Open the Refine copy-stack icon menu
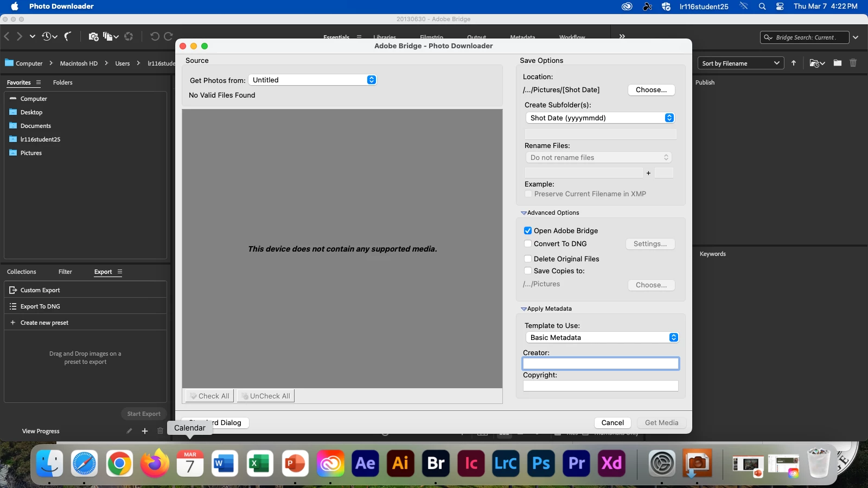The width and height of the screenshot is (868, 488). click(x=111, y=36)
